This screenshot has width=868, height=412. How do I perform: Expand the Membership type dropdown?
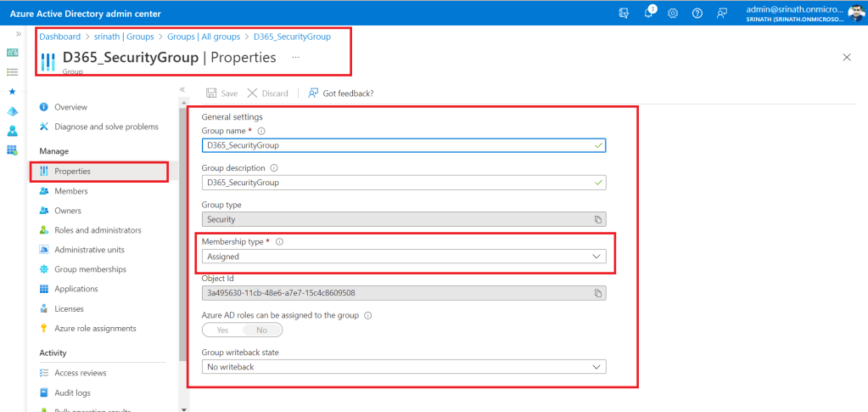click(404, 257)
